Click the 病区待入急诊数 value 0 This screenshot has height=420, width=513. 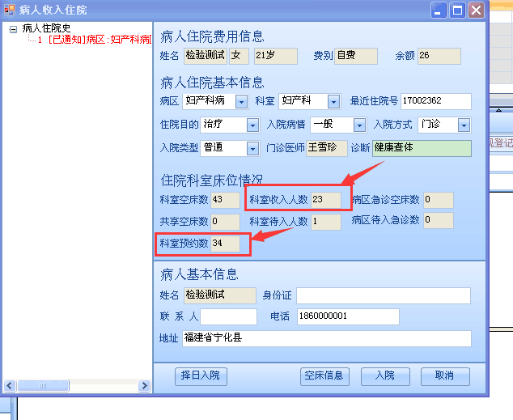coord(439,220)
